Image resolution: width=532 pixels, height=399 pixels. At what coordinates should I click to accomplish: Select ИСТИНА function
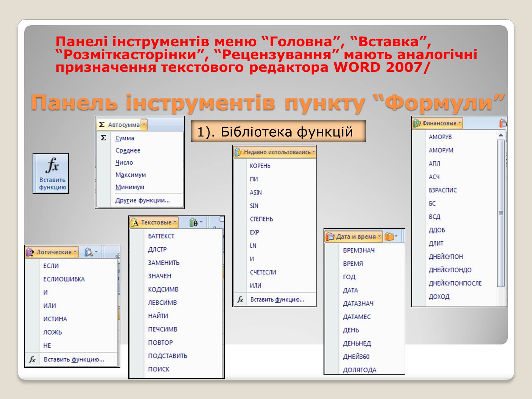coord(55,319)
